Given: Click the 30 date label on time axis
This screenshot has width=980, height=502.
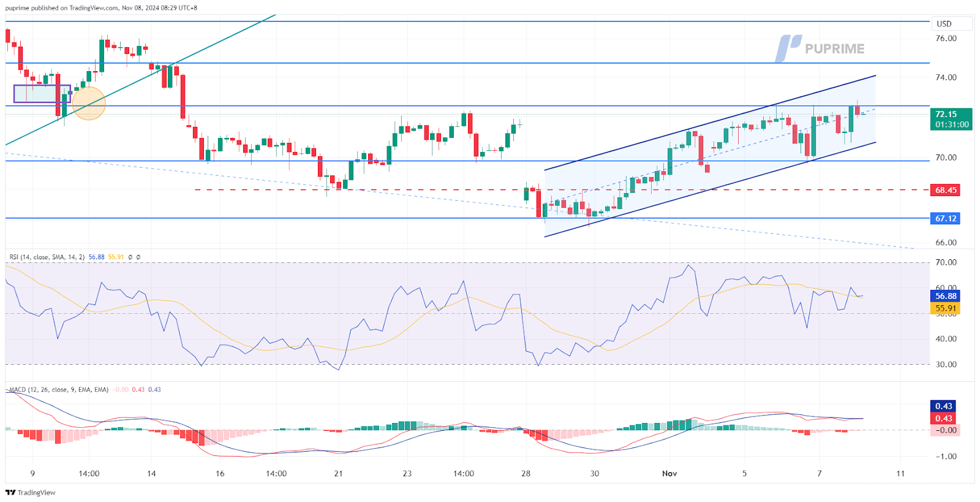Looking at the screenshot, I should [x=595, y=474].
